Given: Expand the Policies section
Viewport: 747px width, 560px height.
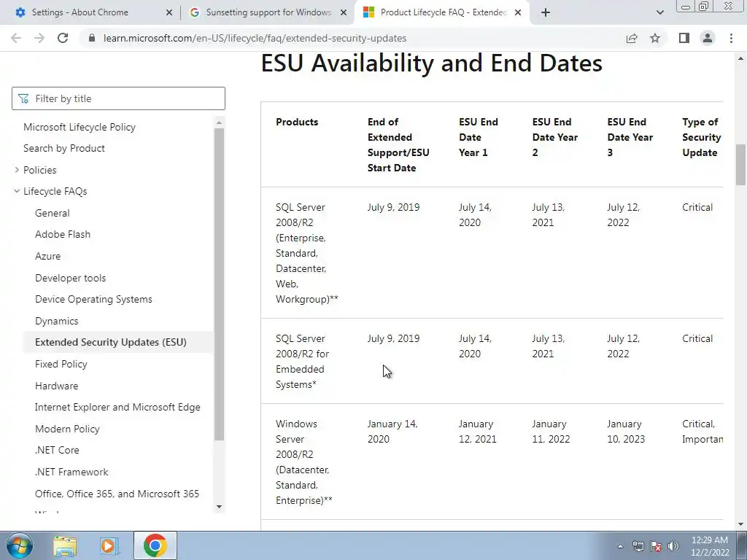Looking at the screenshot, I should 18,170.
